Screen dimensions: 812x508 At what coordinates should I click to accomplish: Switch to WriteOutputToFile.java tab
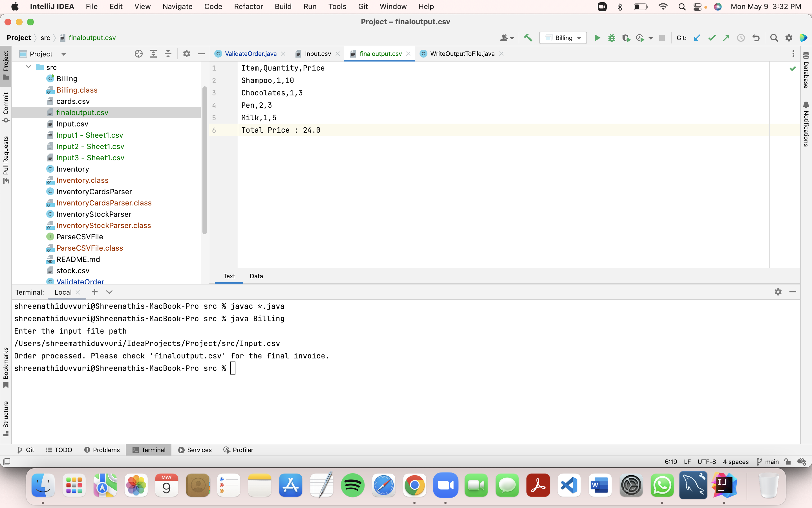462,54
